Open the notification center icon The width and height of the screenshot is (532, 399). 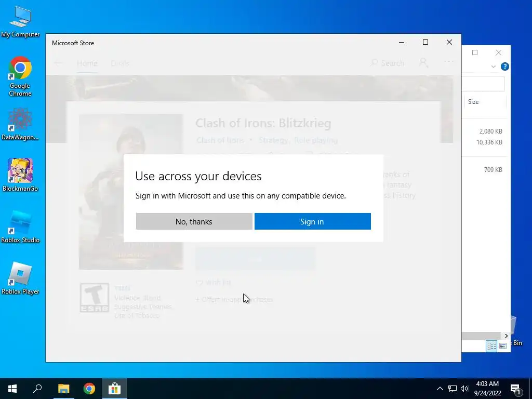pyautogui.click(x=515, y=389)
